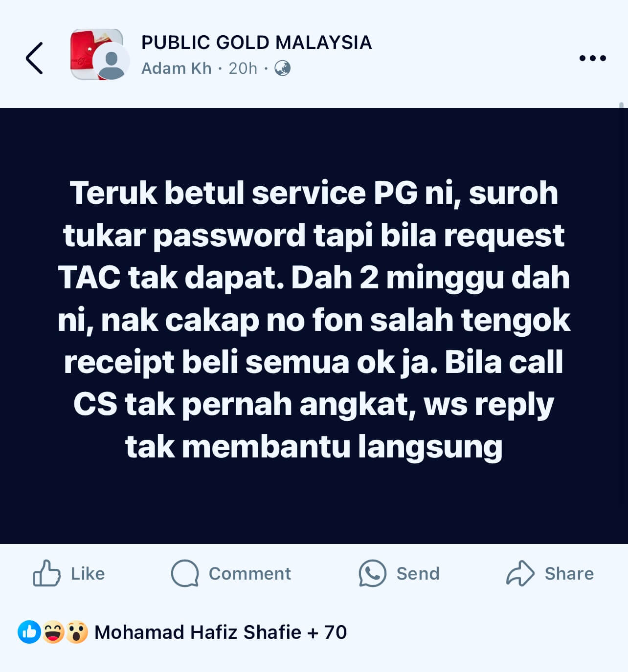Screen dimensions: 628x672
Task: Tap the back arrow icon
Action: pos(34,58)
